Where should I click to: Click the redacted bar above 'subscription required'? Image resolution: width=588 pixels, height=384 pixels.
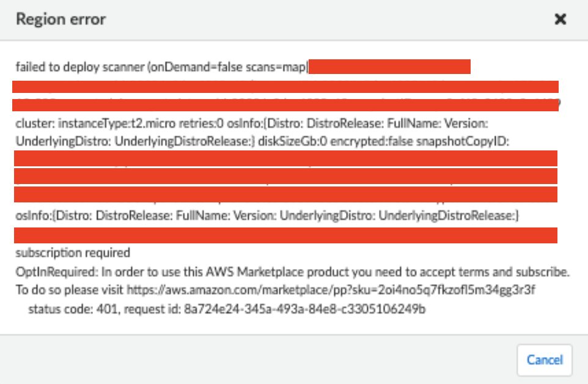tap(285, 235)
